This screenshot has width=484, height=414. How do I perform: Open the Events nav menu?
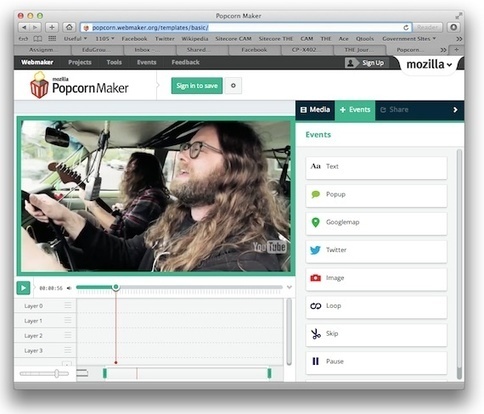pos(146,62)
